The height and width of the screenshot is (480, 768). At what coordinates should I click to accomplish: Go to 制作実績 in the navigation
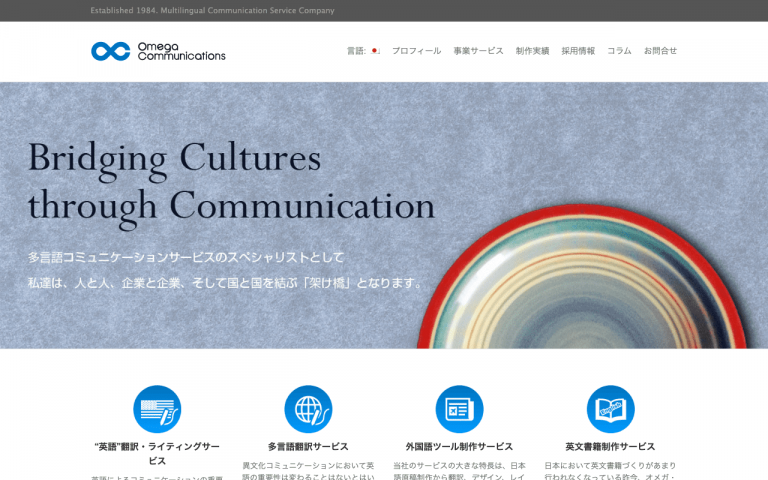click(532, 51)
